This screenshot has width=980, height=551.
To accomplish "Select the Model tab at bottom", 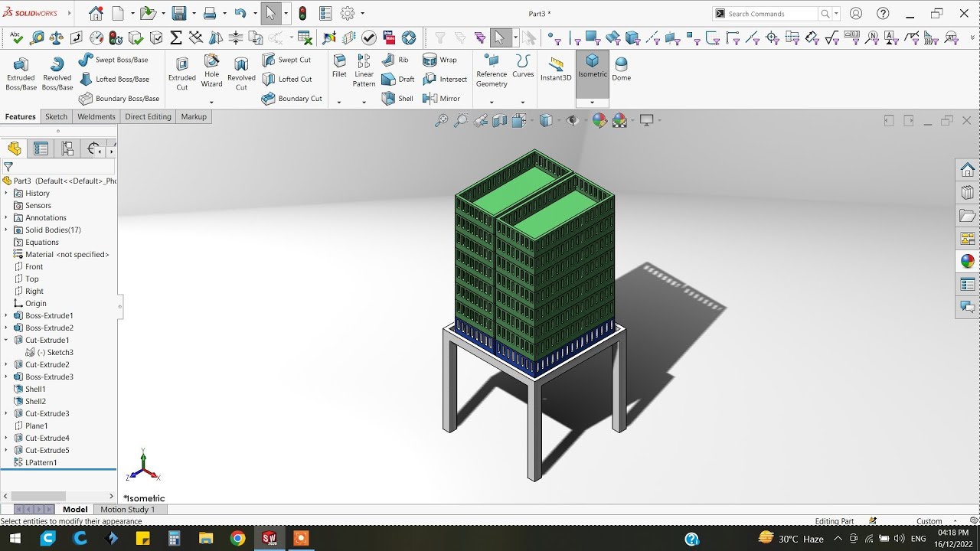I will pos(75,510).
